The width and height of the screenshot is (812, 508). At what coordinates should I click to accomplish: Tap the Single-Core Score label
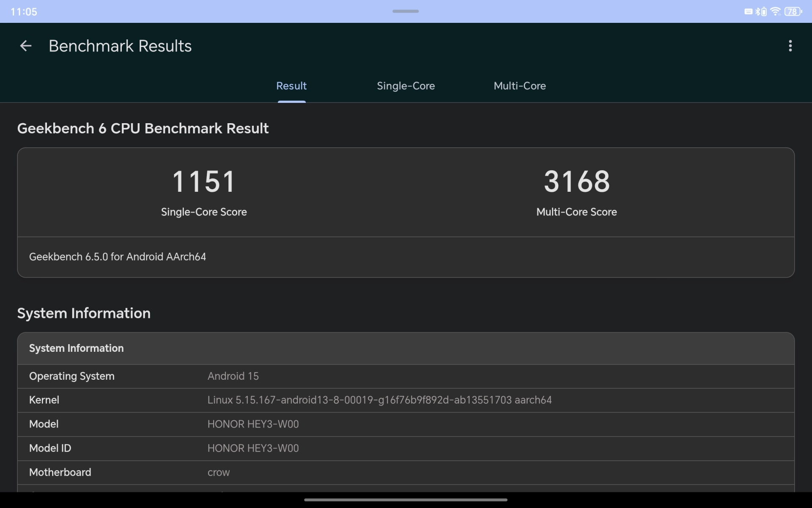tap(204, 212)
